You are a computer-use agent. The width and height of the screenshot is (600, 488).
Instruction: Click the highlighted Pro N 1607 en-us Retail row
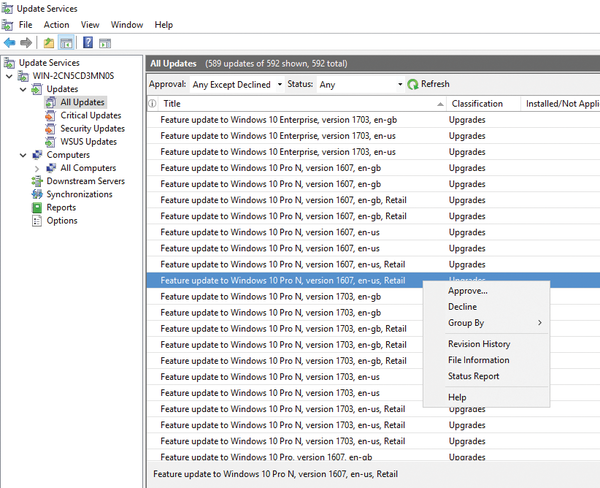(285, 281)
